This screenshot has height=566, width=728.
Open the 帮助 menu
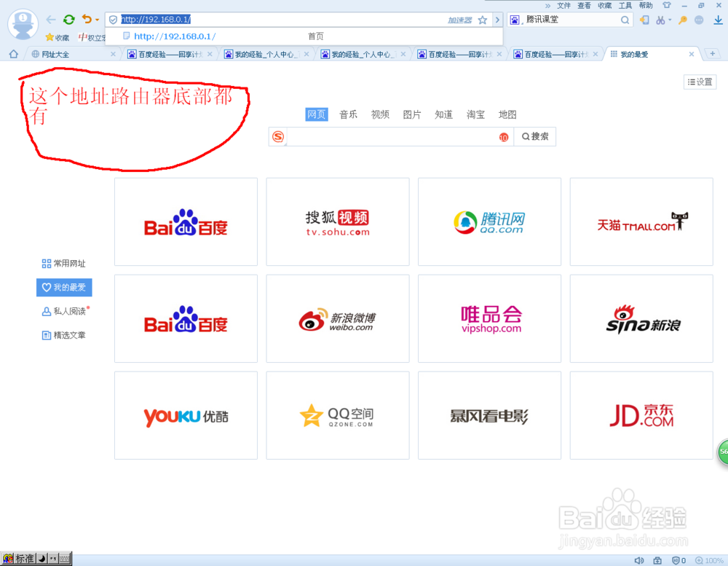coord(645,6)
